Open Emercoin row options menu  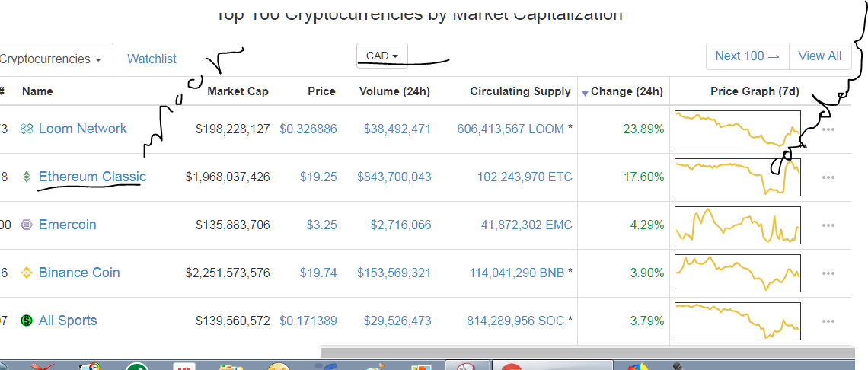828,225
